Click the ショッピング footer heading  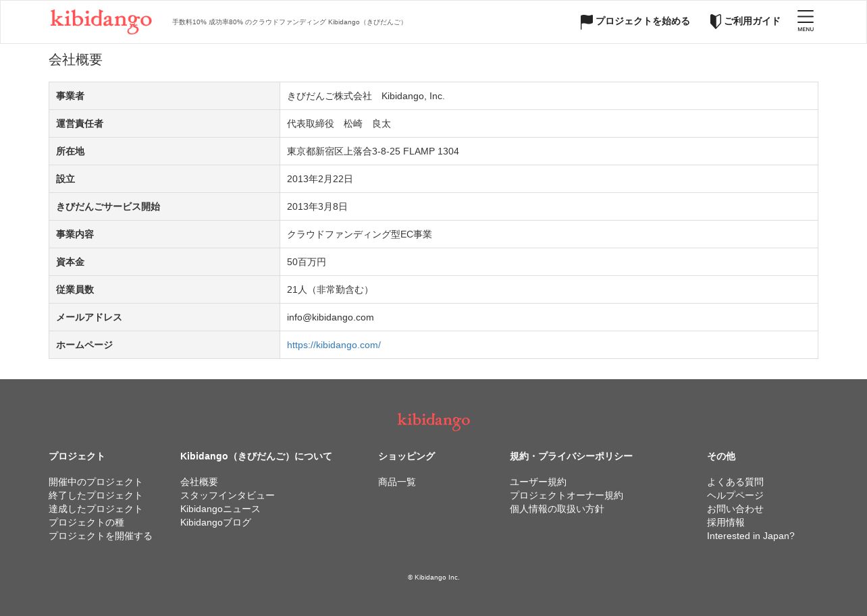[406, 456]
